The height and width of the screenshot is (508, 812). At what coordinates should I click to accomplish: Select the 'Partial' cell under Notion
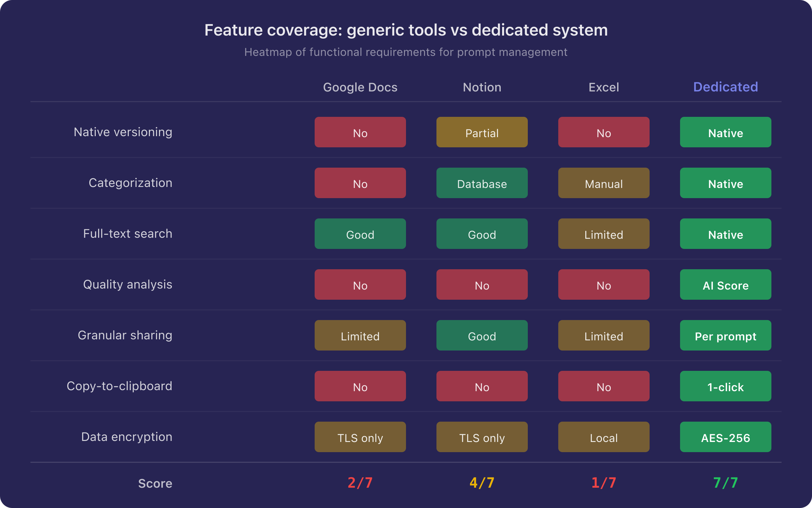[x=482, y=132]
